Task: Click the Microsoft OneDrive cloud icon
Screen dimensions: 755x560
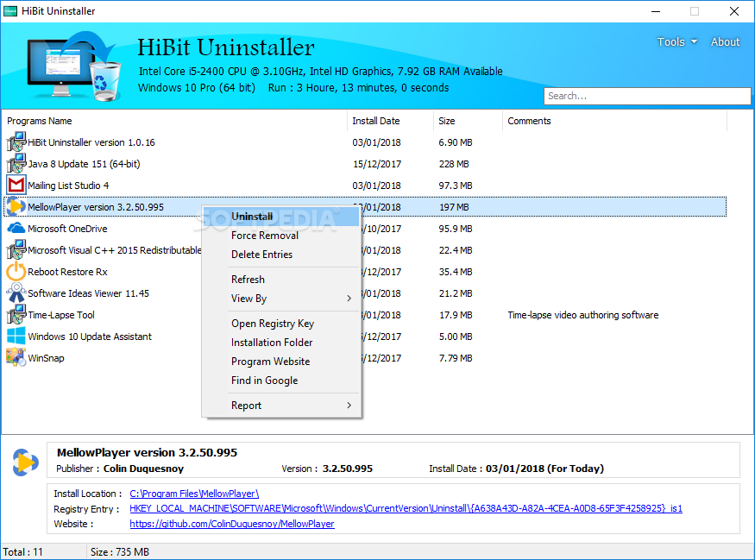Action: pos(16,229)
